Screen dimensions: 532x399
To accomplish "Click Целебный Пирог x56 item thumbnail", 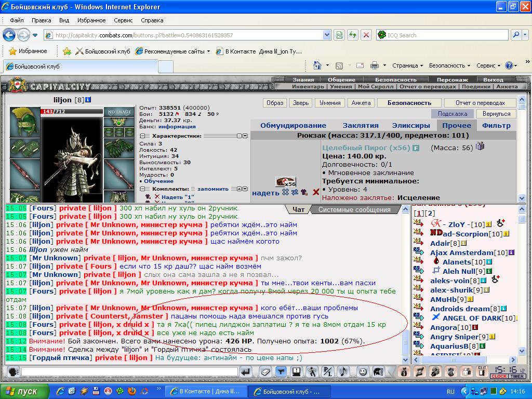I will pos(286,182).
